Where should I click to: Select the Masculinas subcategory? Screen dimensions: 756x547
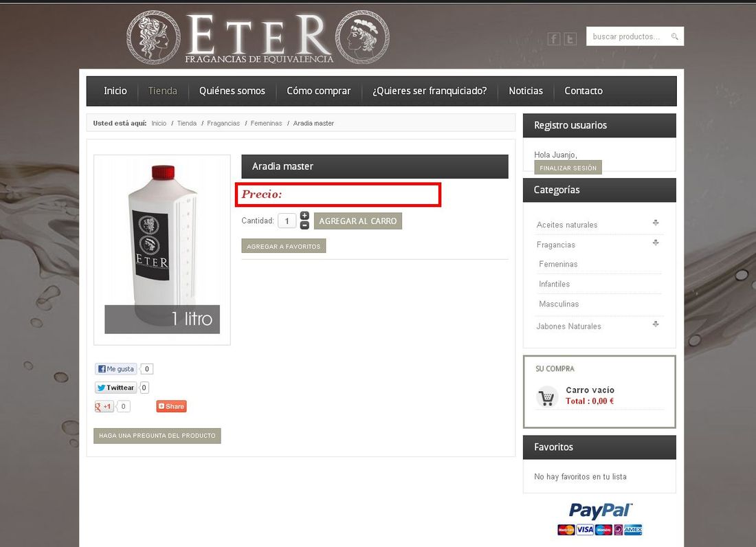click(x=559, y=304)
